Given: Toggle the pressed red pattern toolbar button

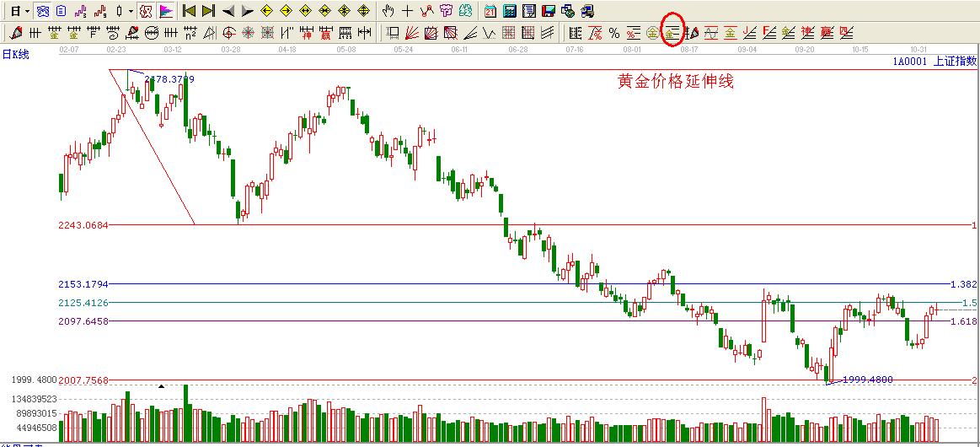Looking at the screenshot, I should (145, 11).
